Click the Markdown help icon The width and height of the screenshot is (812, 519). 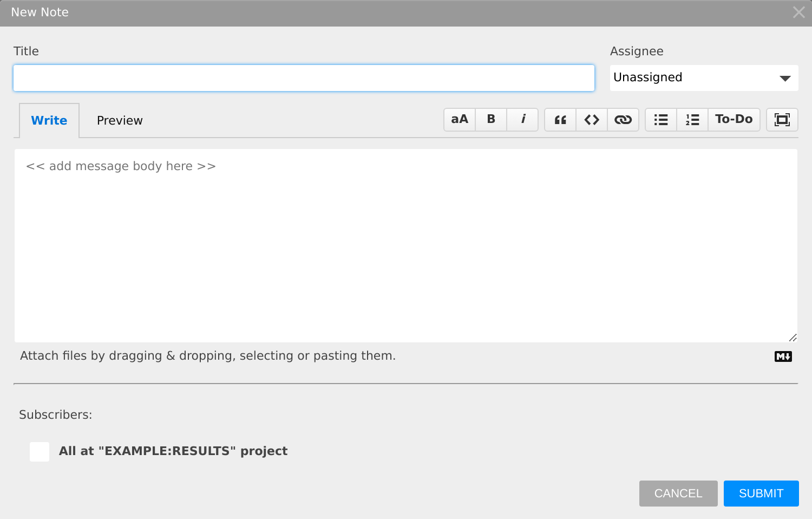(783, 356)
